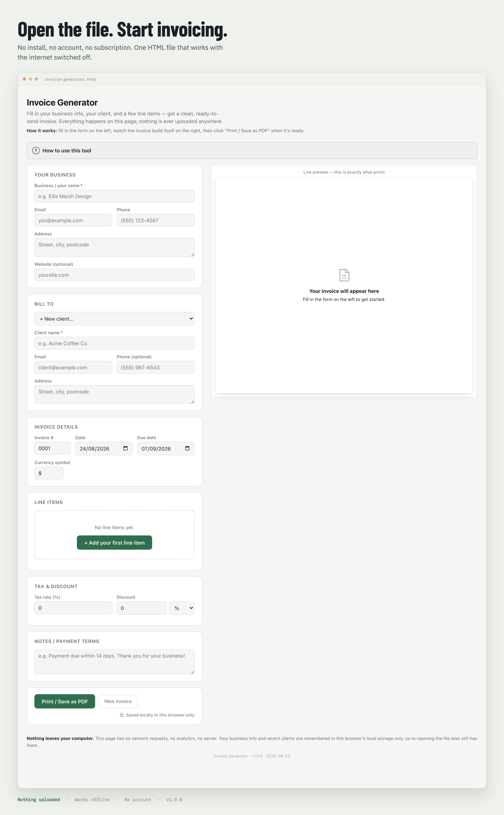
Task: Click the you@example.com email field
Action: pos(73,220)
